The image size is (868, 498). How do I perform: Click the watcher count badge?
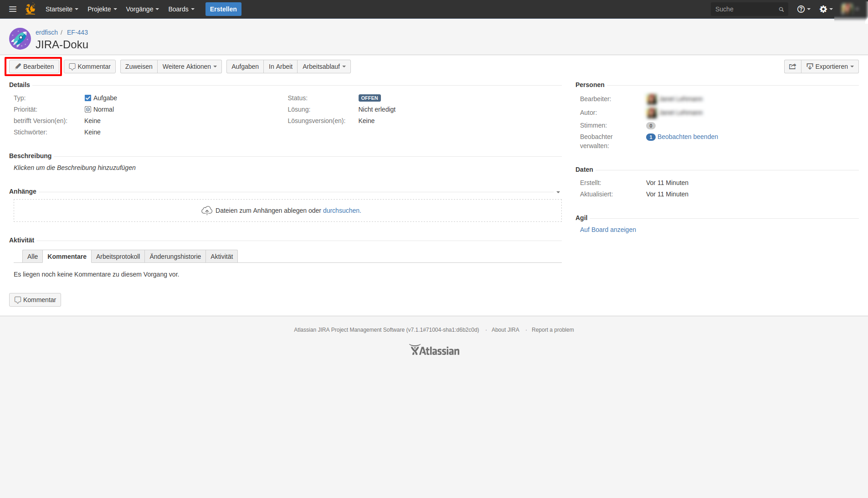(651, 137)
